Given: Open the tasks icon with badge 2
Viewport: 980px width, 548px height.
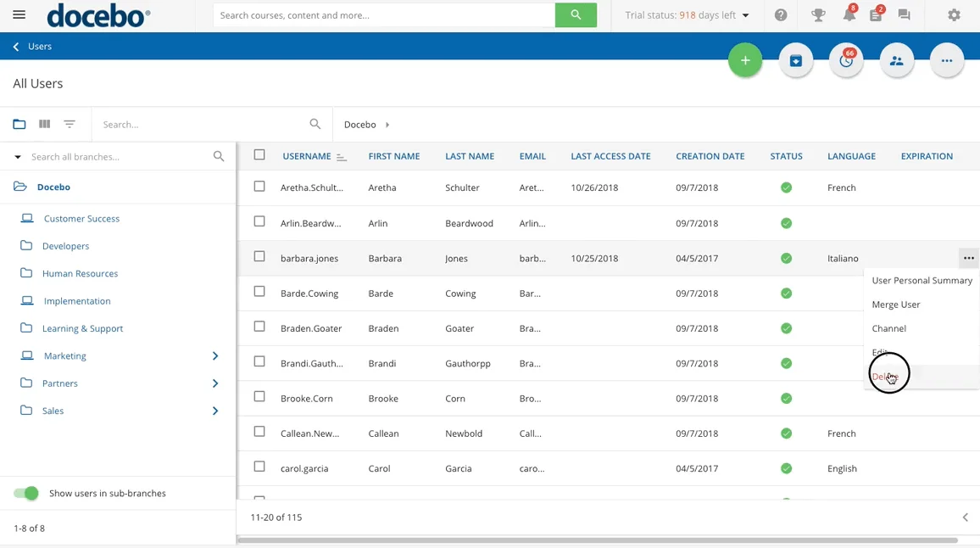Looking at the screenshot, I should coord(877,15).
